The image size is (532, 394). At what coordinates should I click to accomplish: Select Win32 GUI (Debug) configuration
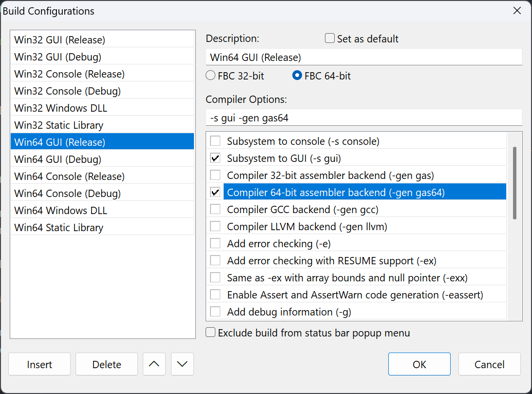[102, 57]
